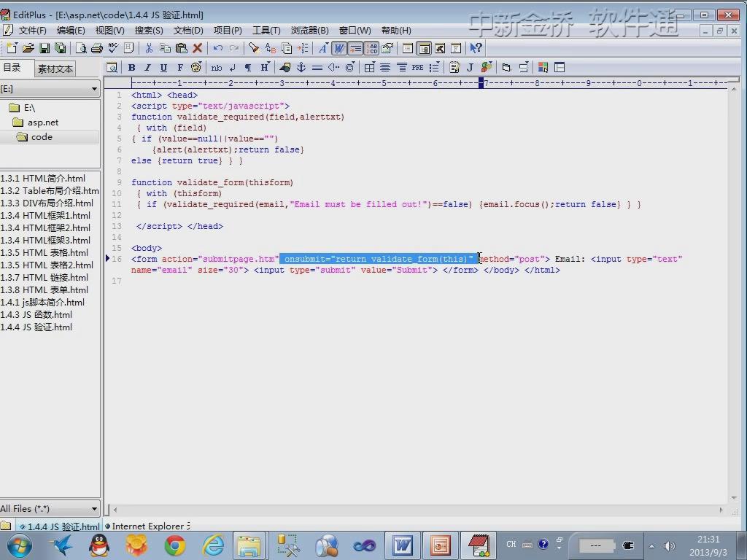This screenshot has height=560, width=747.
Task: Open the 工具(T) menu
Action: [x=266, y=31]
